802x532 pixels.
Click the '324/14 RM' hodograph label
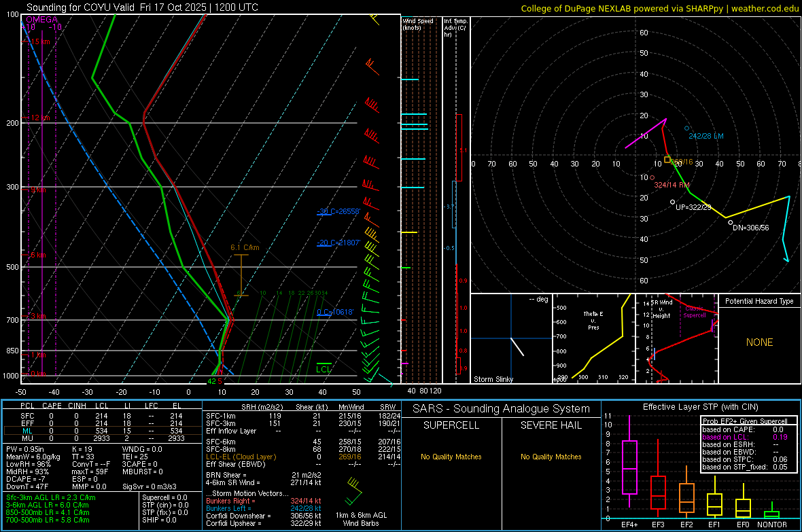click(672, 185)
